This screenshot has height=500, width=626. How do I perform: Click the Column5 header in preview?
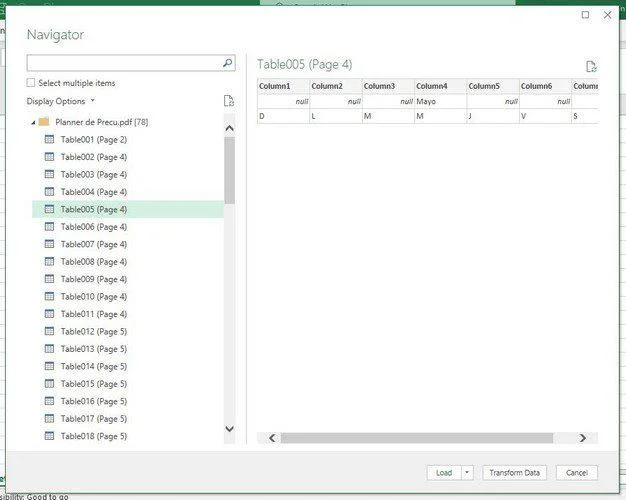point(493,86)
